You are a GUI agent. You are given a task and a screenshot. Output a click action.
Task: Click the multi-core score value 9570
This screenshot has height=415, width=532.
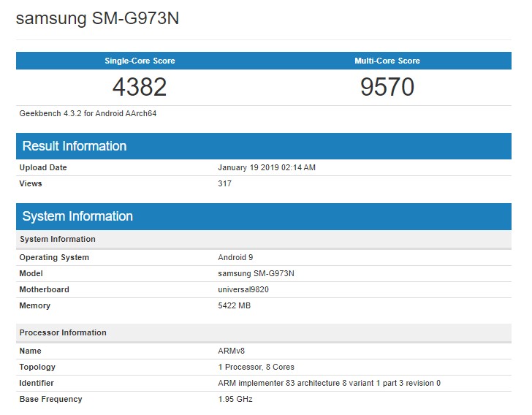coord(387,87)
